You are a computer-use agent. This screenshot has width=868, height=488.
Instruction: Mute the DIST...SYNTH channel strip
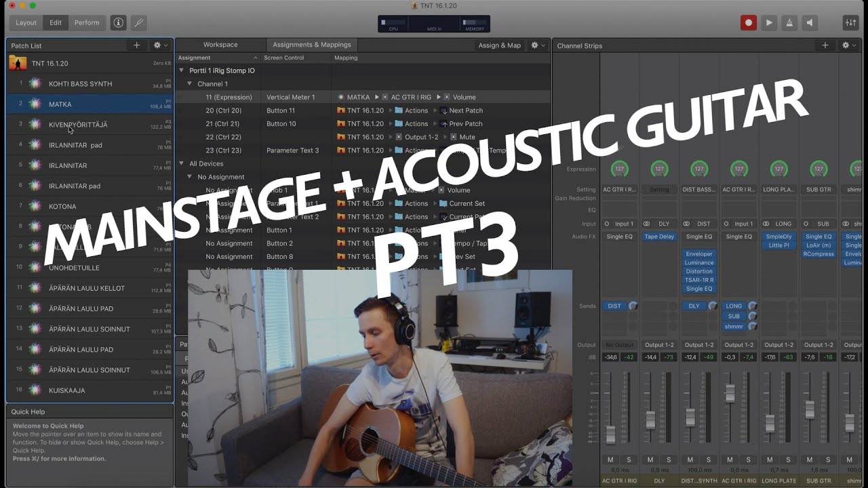coord(690,460)
